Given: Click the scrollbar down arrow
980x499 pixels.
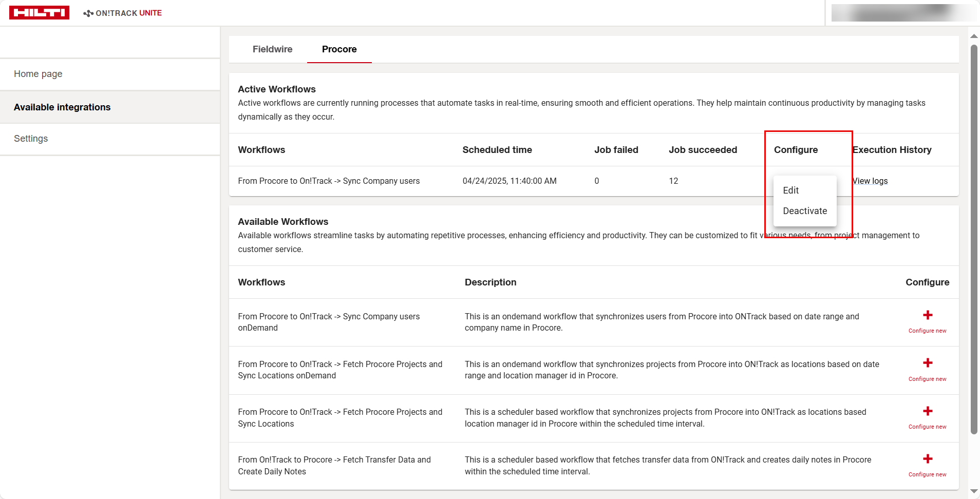Looking at the screenshot, I should pyautogui.click(x=974, y=491).
